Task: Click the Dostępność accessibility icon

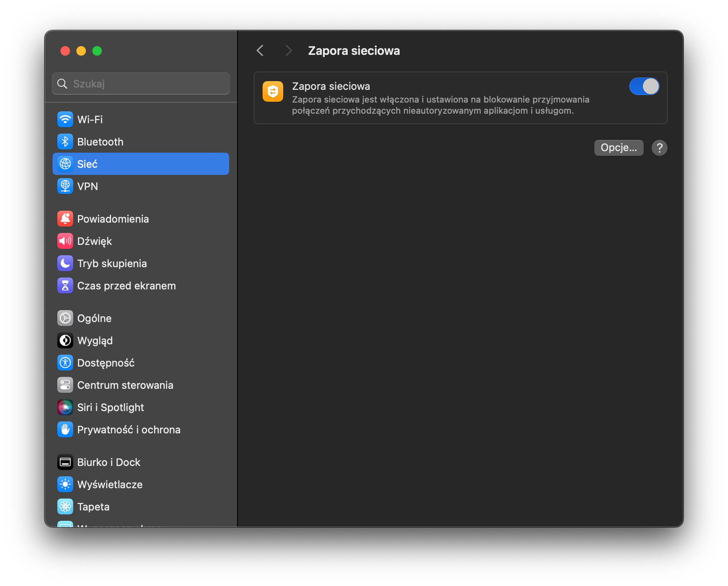Action: tap(65, 363)
